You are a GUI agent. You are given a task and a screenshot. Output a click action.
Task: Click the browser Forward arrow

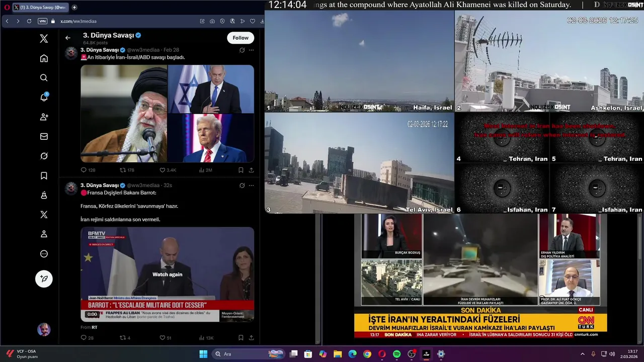coord(18,21)
